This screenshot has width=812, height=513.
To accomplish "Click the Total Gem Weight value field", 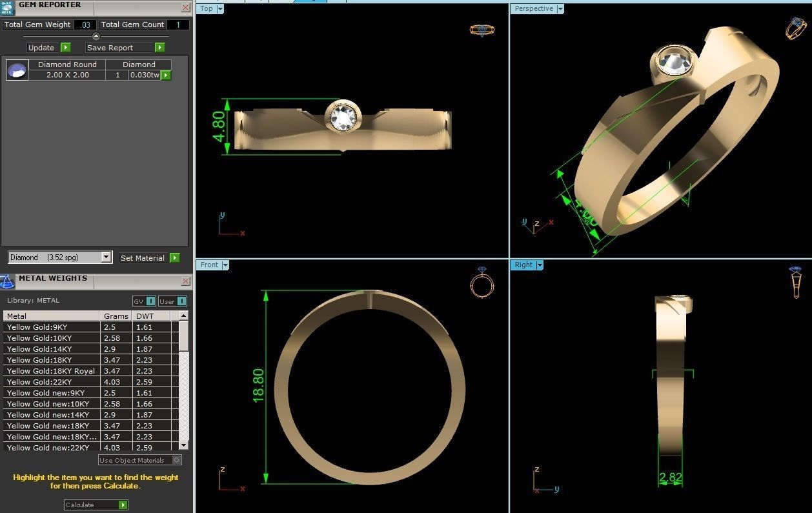I will click(x=85, y=25).
